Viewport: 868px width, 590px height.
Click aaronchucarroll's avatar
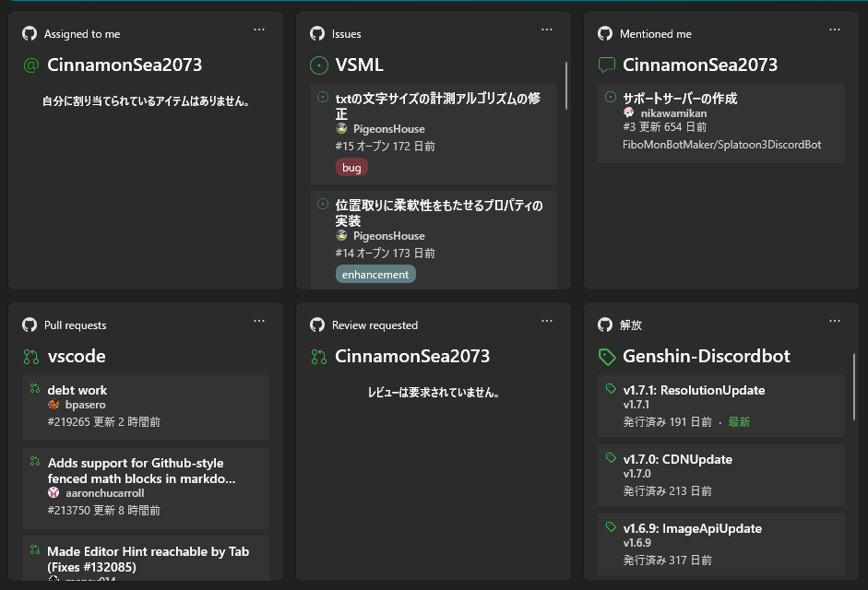point(54,492)
